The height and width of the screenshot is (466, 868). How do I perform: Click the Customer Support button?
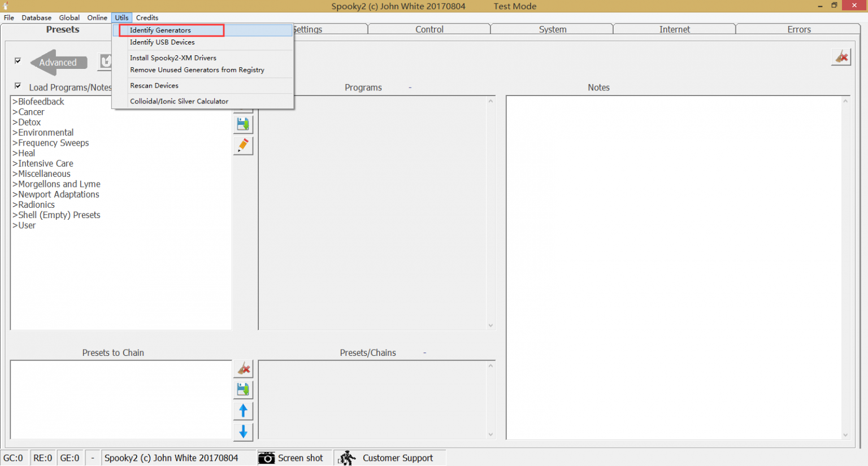pos(390,458)
